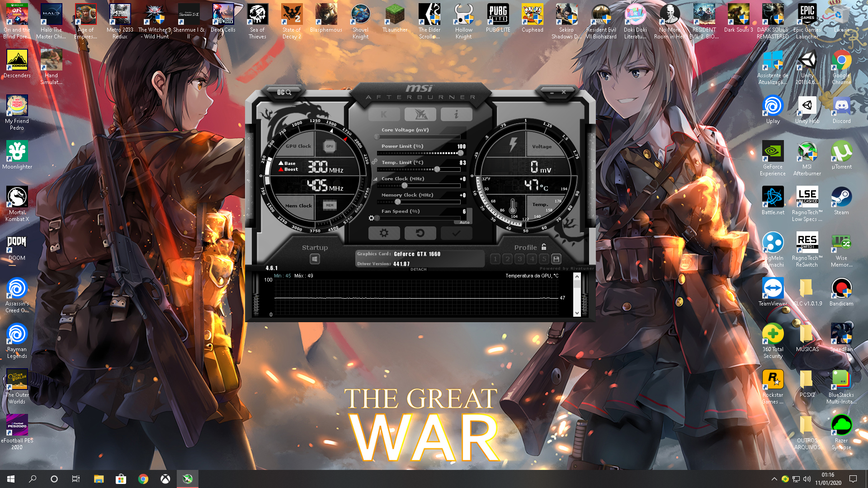Apply settings with the checkmark button
Viewport: 868px width, 488px height.
pos(457,233)
